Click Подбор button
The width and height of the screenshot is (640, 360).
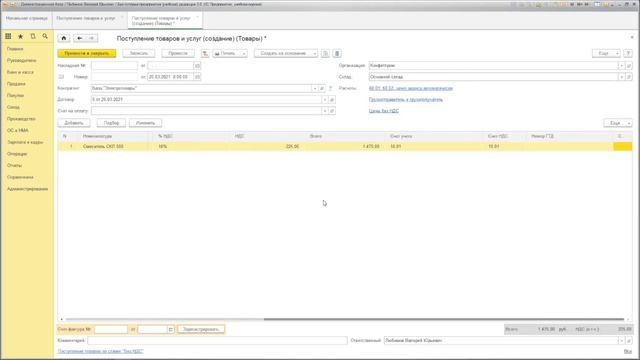111,123
